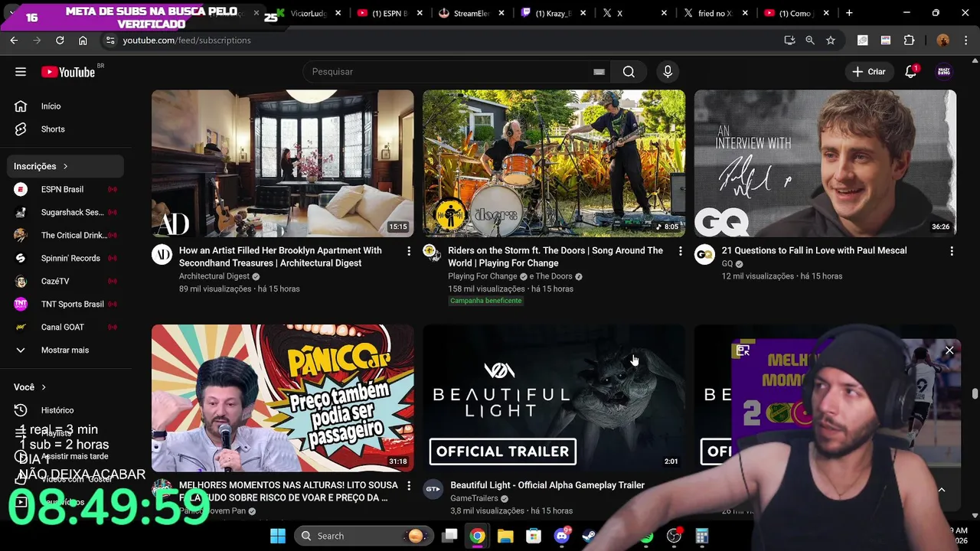Play the Architectural Digest Brooklyn apartment thumbnail

point(283,163)
